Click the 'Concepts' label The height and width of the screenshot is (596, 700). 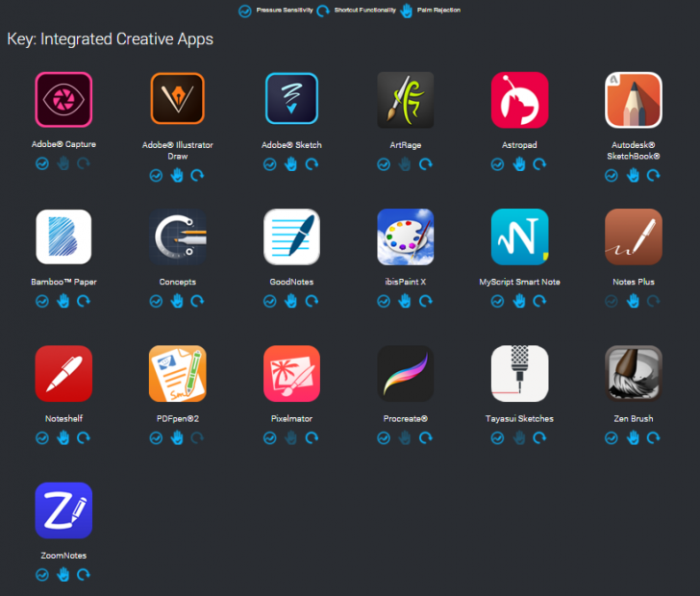click(x=178, y=282)
